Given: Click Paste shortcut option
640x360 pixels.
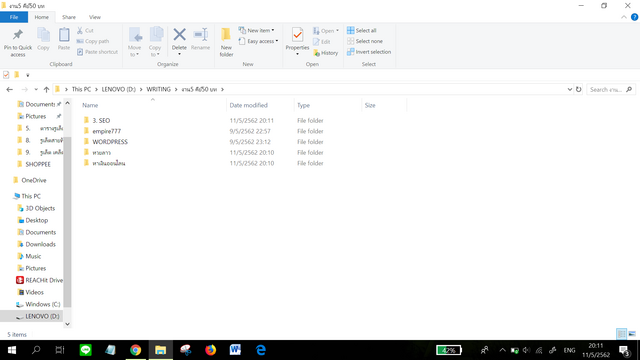Looking at the screenshot, I should click(x=97, y=52).
